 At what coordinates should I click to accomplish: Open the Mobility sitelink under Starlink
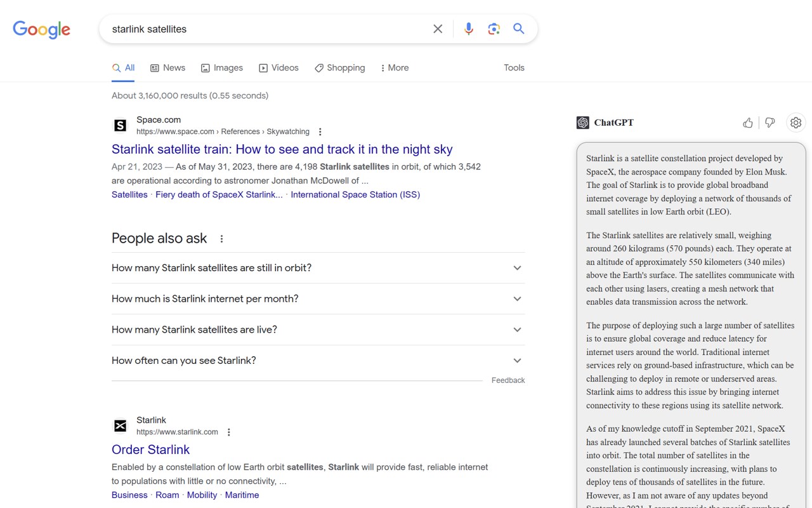202,495
